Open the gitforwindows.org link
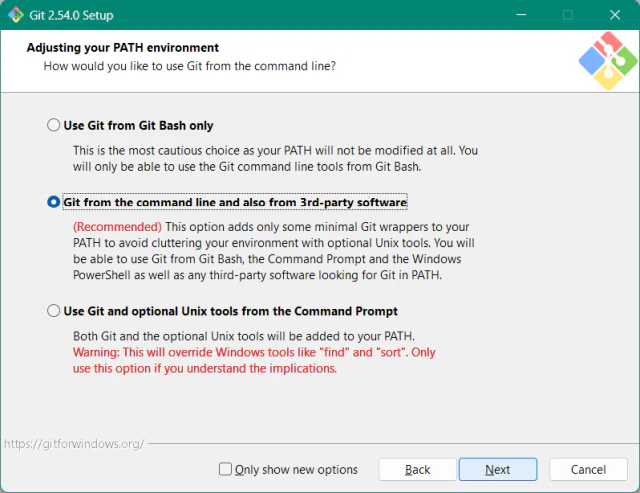 (74, 444)
